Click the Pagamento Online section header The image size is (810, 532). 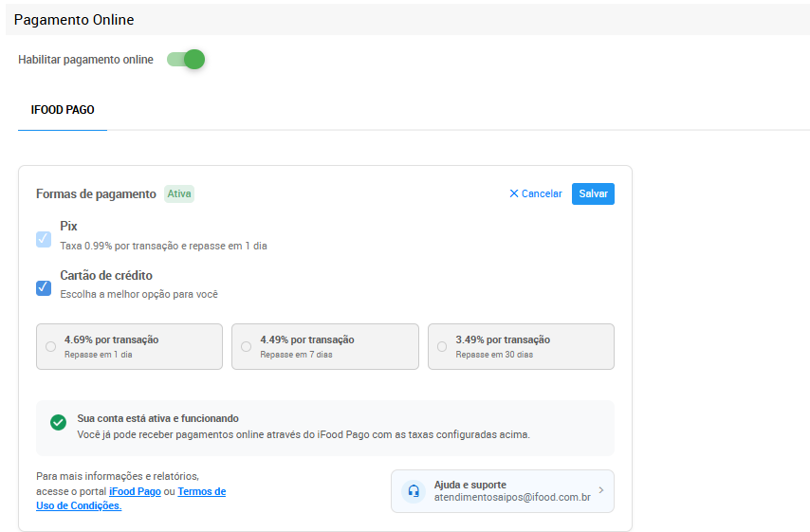(x=74, y=20)
